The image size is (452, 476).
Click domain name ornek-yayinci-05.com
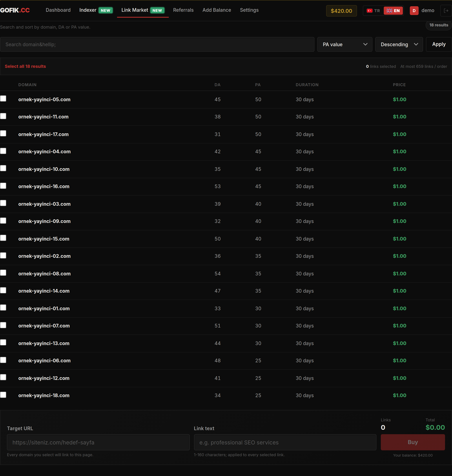[x=44, y=99]
